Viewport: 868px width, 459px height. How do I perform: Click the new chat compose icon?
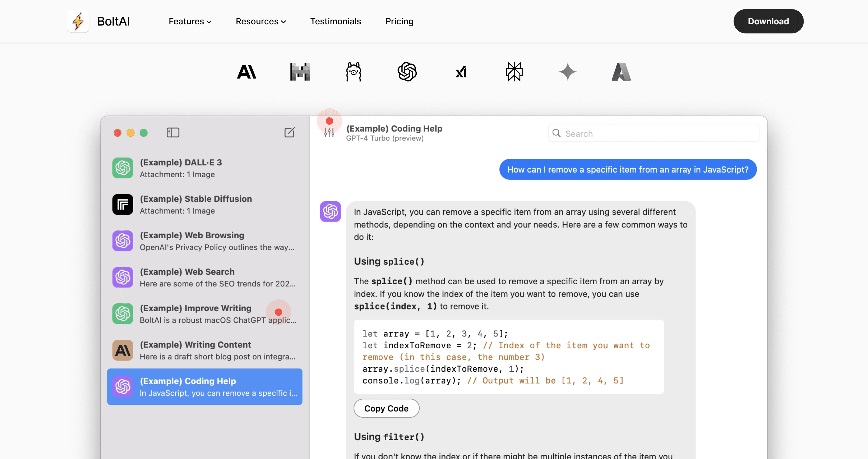[290, 132]
